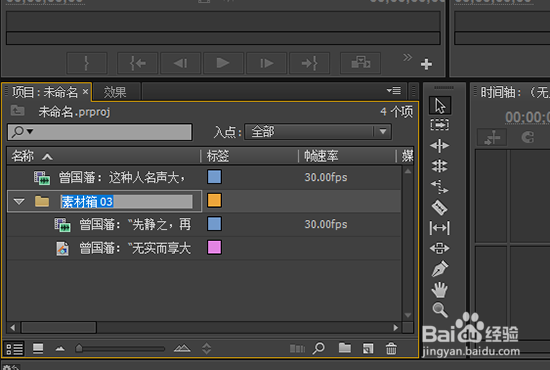Click the 未命名.prproj project name
This screenshot has width=550, height=370.
tap(74, 112)
